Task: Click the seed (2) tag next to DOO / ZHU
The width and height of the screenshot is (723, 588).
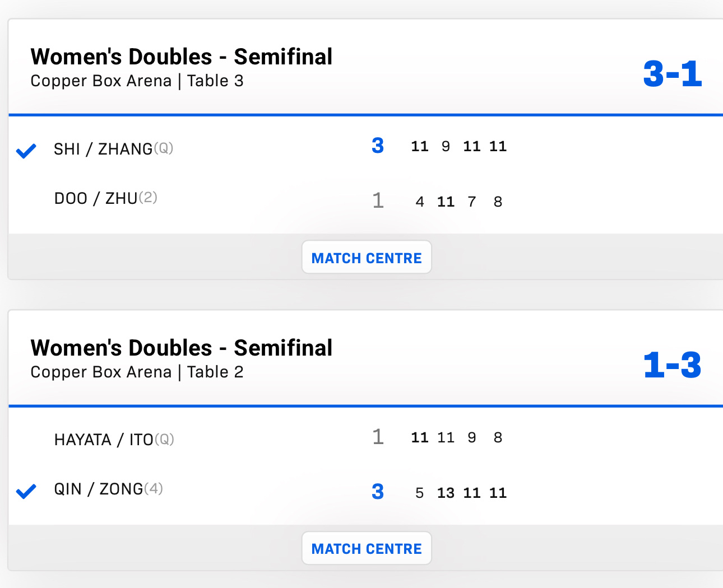Action: pos(148,198)
